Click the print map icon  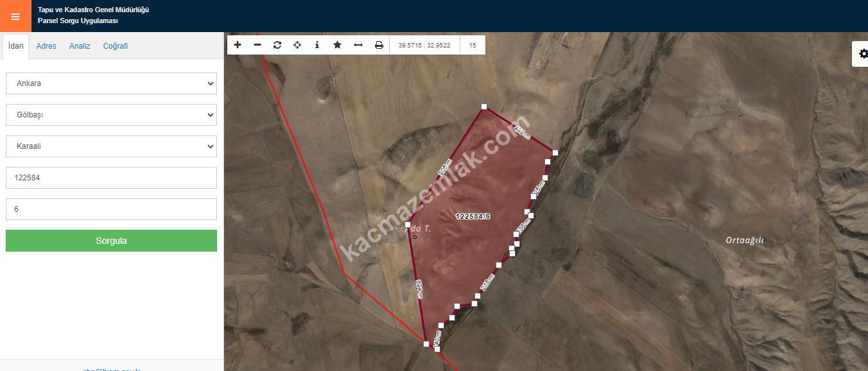point(379,45)
